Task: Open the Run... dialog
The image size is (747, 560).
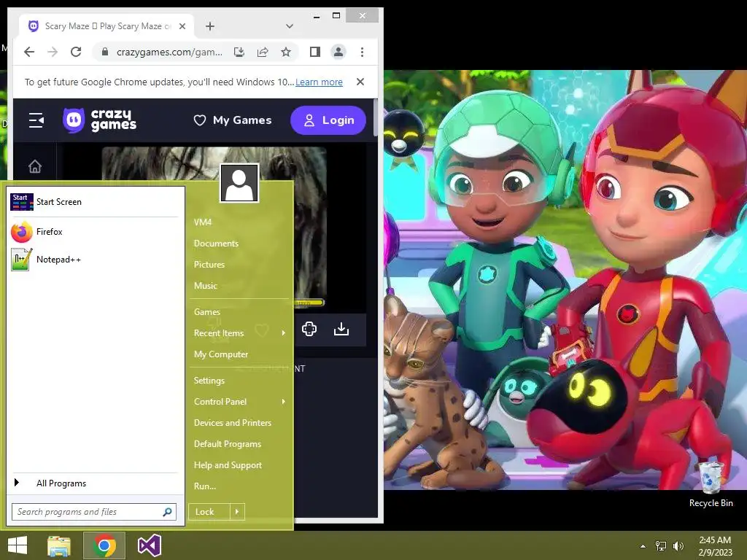Action: pyautogui.click(x=205, y=486)
